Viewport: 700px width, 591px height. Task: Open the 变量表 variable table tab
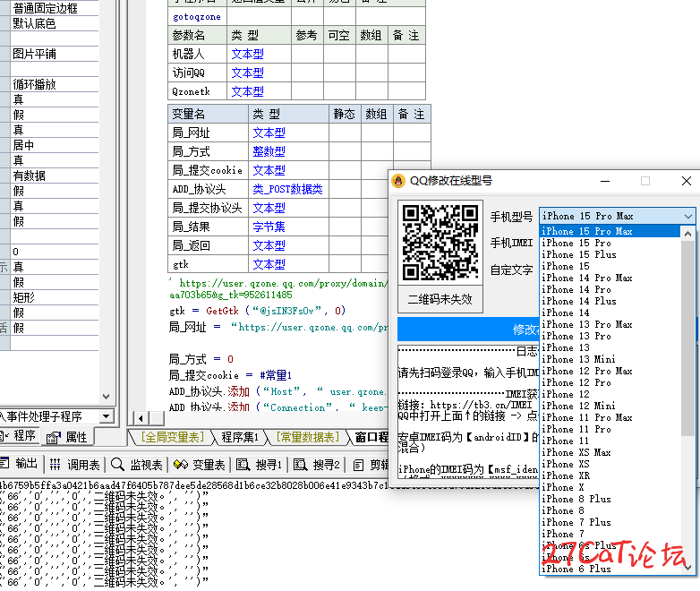pos(199,465)
